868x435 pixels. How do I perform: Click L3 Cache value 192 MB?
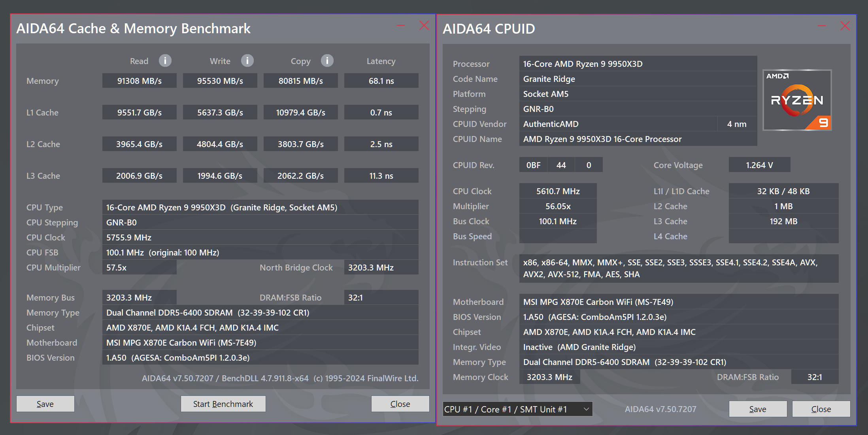tap(783, 221)
